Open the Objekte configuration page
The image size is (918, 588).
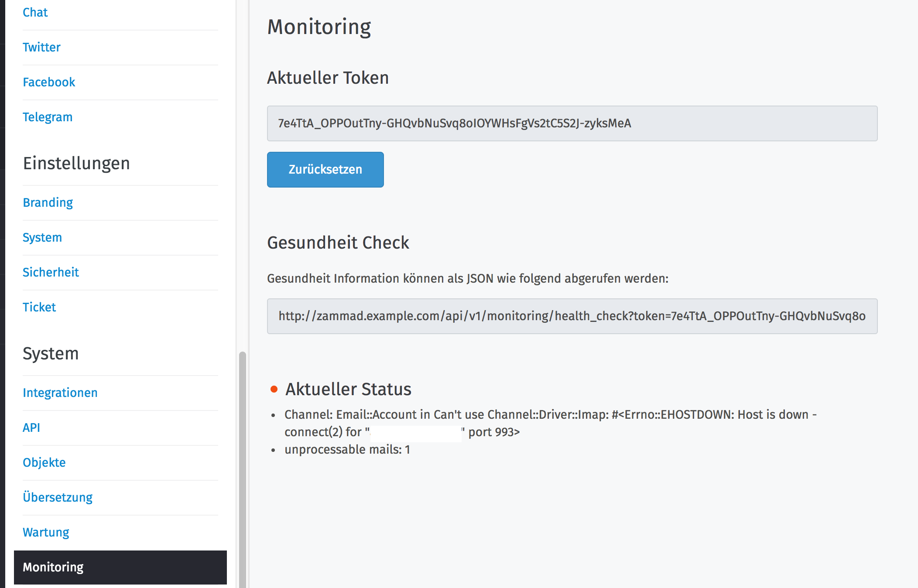pos(44,462)
